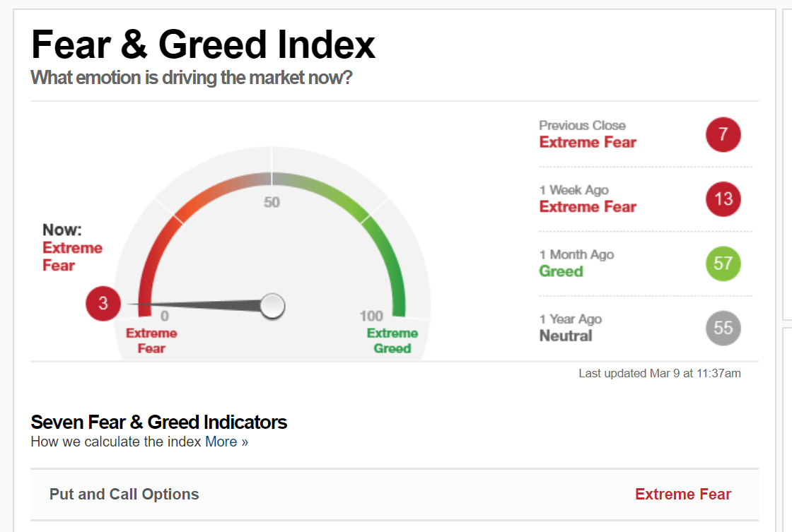Screen dimensions: 792x532
Task: Click the red current index badge showing 3
Action: click(103, 303)
